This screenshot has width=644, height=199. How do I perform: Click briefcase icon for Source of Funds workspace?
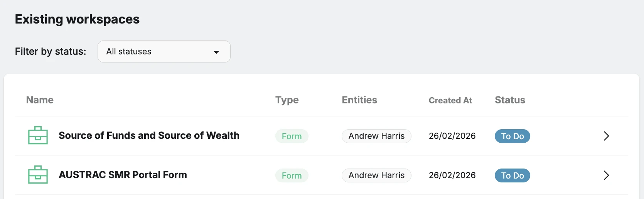pyautogui.click(x=38, y=135)
